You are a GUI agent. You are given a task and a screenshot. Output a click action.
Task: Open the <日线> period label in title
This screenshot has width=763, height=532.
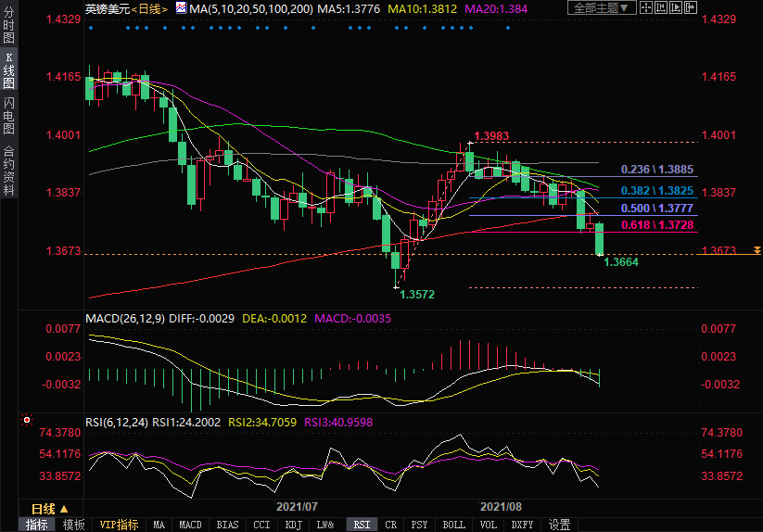(x=148, y=8)
